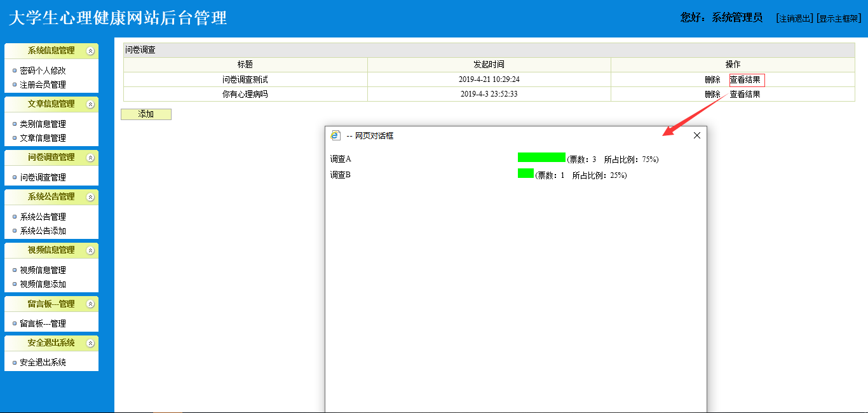Open 密码个人修改 in the sidebar
The width and height of the screenshot is (868, 413).
pos(43,71)
